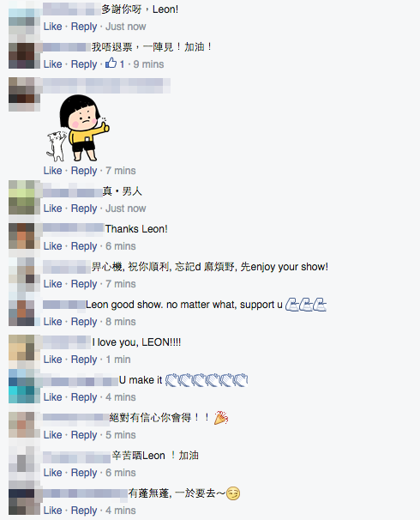The image size is (420, 520).
Task: Like the '辛苦晒Leon' comment
Action: coord(52,473)
